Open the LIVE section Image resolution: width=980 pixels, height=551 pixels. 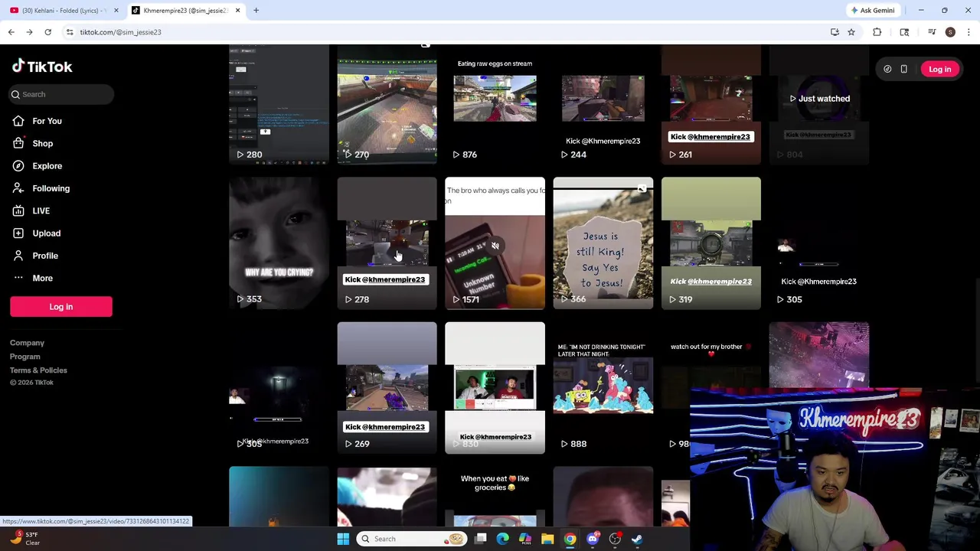[41, 210]
